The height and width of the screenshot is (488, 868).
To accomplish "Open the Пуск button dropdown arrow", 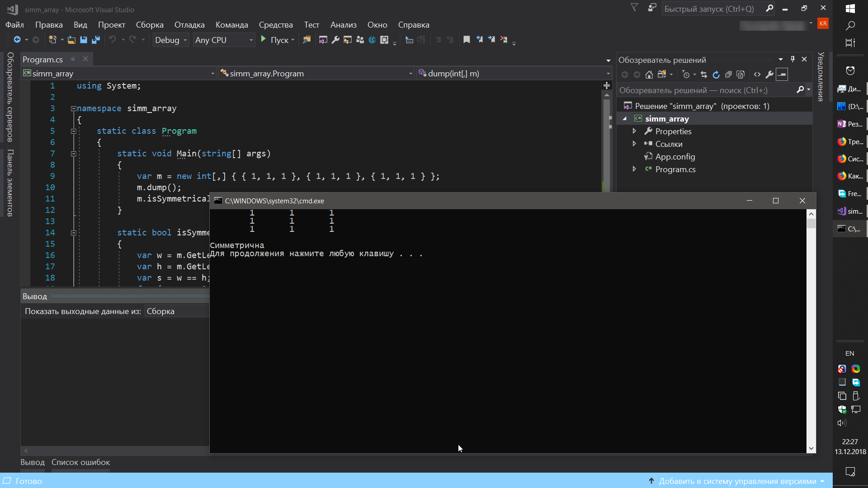I will pos(293,40).
